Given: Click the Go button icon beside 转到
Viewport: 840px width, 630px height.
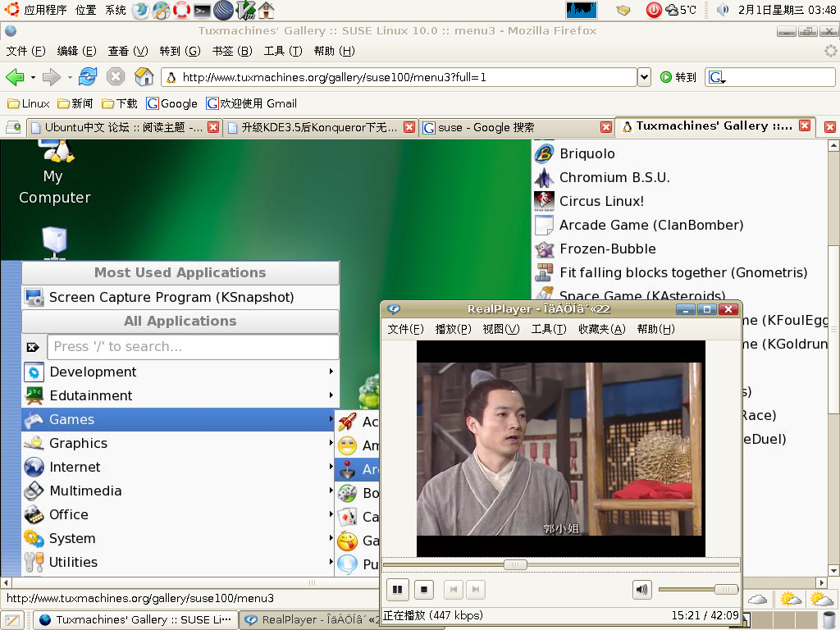Looking at the screenshot, I should 666,77.
